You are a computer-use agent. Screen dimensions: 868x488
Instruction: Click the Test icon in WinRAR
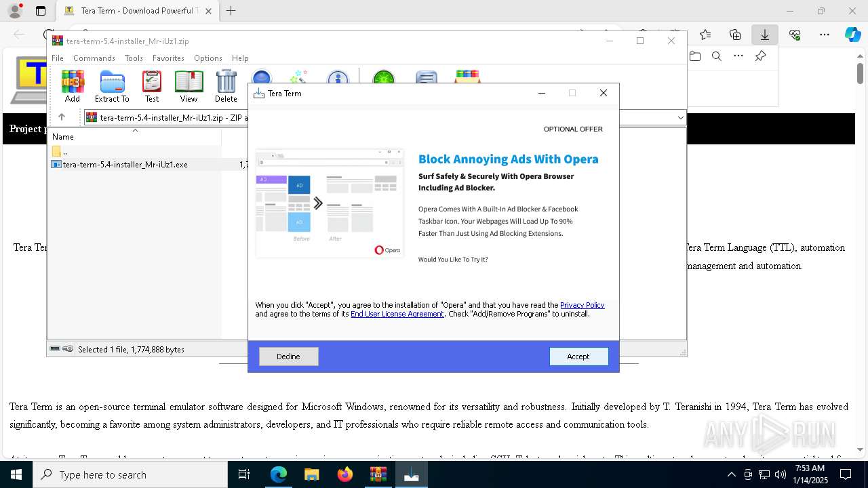click(152, 86)
